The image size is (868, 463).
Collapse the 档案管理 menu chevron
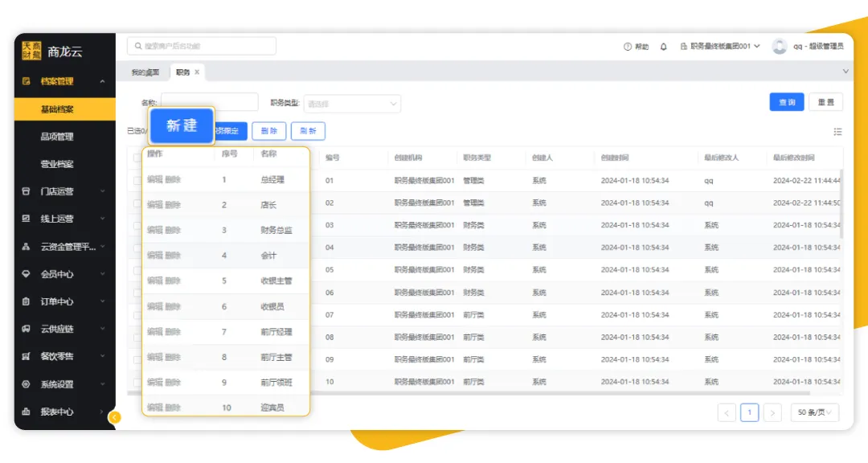tap(102, 81)
